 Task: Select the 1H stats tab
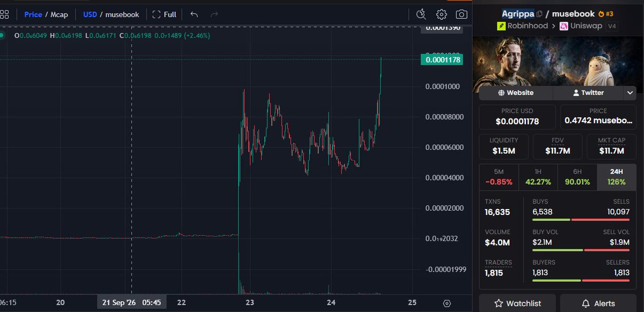coord(538,177)
